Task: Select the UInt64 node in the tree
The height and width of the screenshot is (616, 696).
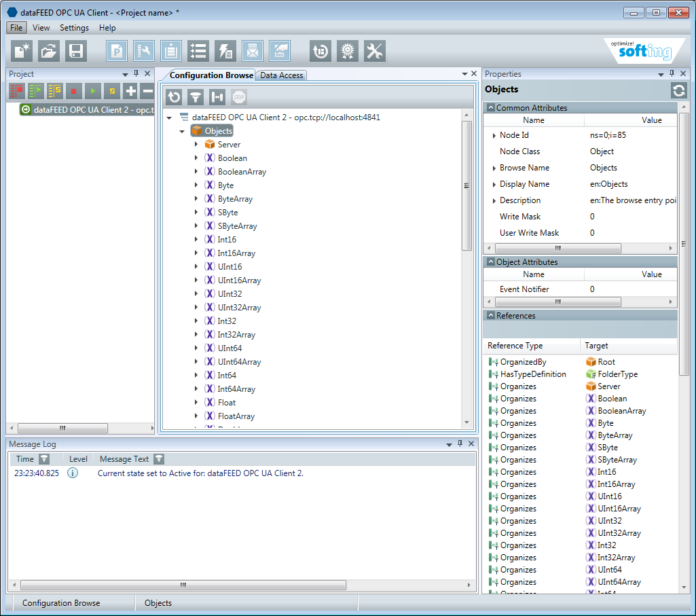Action: pyautogui.click(x=230, y=348)
